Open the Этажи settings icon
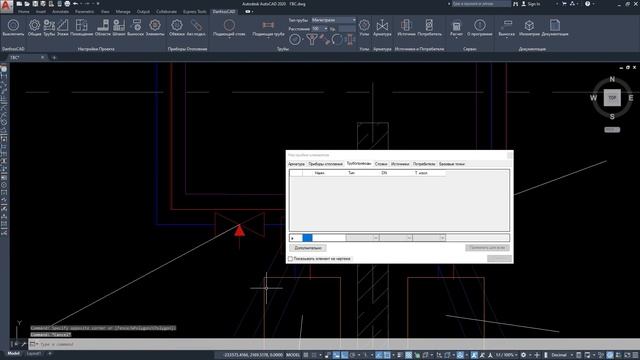The height and width of the screenshot is (360, 640). [62, 27]
